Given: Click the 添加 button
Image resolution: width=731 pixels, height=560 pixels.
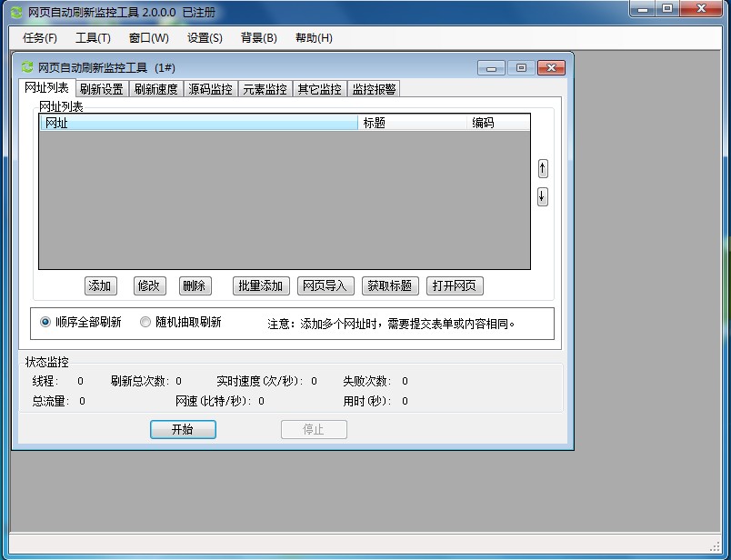Looking at the screenshot, I should [x=100, y=285].
